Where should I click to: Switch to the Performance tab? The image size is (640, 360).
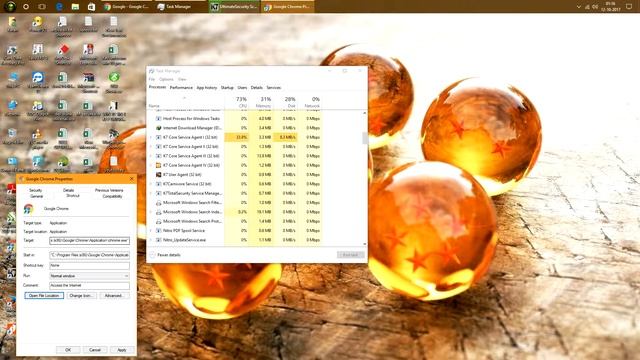pyautogui.click(x=181, y=88)
